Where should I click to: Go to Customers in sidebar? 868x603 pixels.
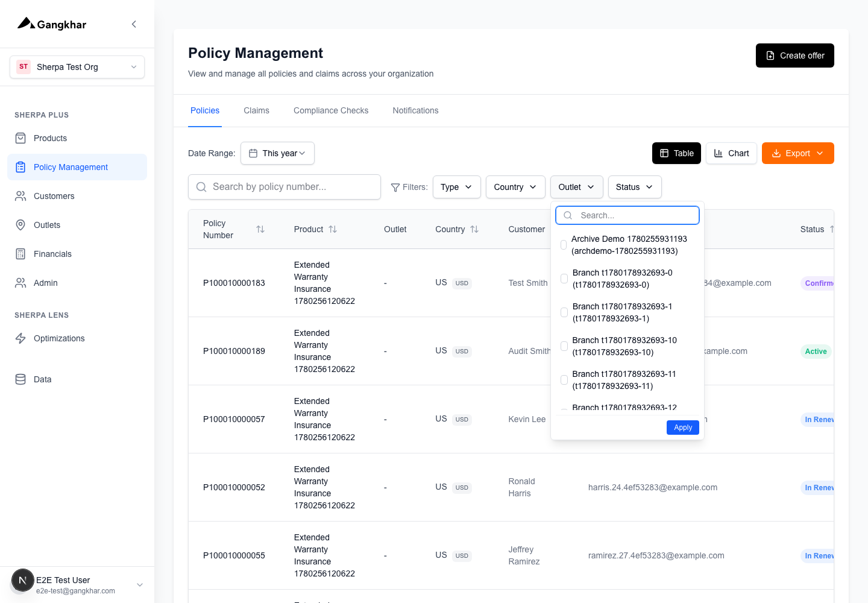click(x=77, y=196)
